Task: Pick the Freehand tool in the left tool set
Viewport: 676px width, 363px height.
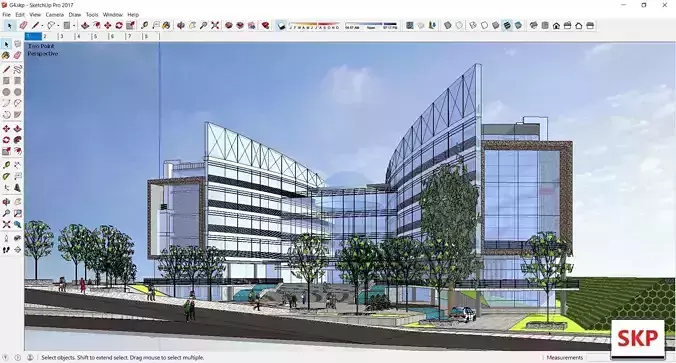Action: coord(17,69)
